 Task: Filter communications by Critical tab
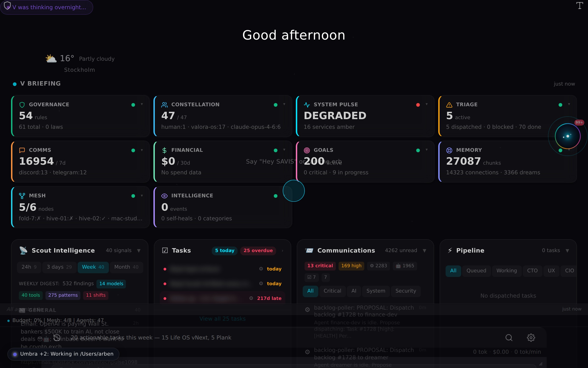click(x=332, y=291)
